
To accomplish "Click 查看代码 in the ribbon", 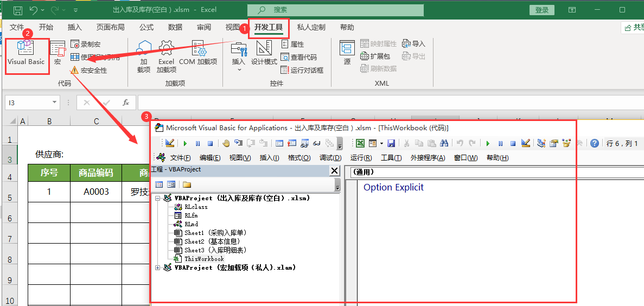I will coord(299,57).
